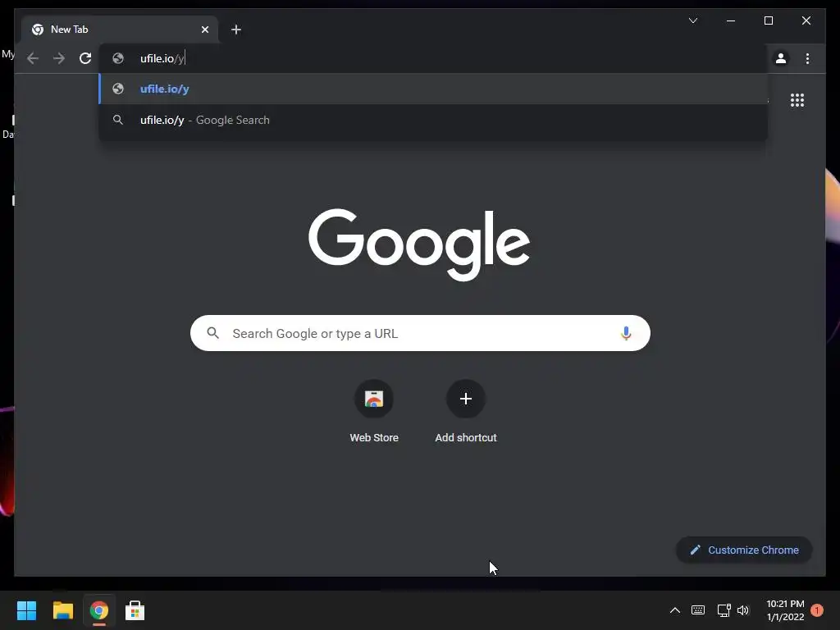Close the New Tab tab
The image size is (840, 630).
204,30
